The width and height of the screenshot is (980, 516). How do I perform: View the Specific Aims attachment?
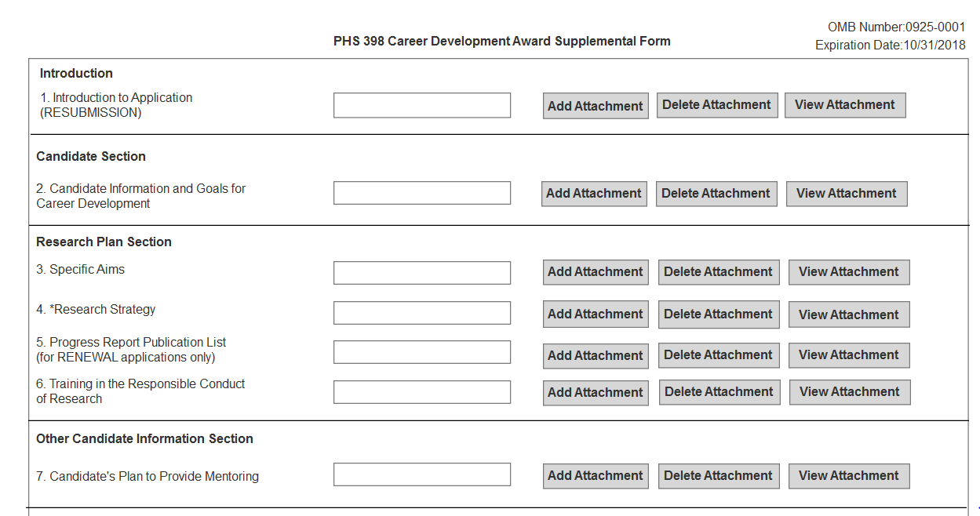(849, 272)
